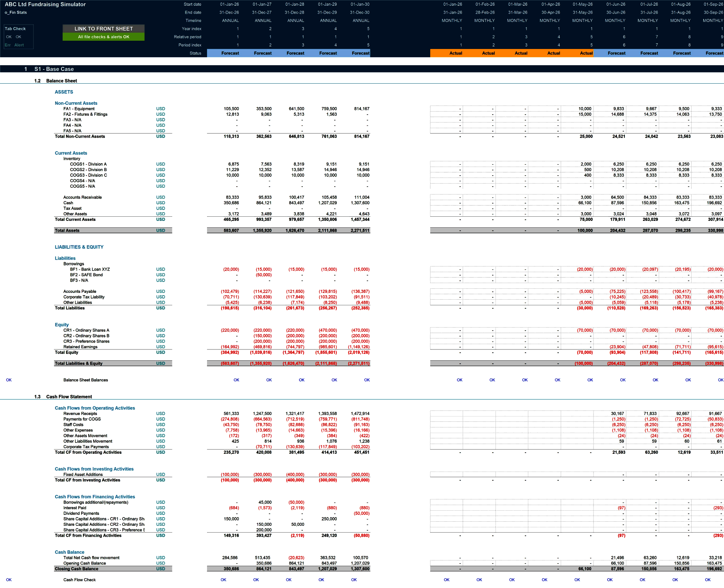The width and height of the screenshot is (724, 588).
Task: Click Closing Cash Balance 2030 value 1,307,600
Action: click(360, 569)
